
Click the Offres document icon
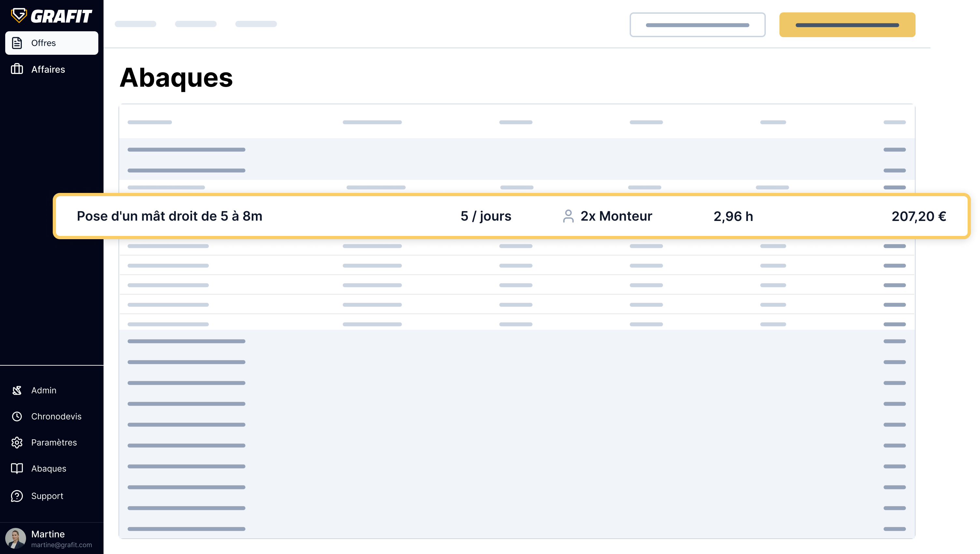[x=17, y=43]
